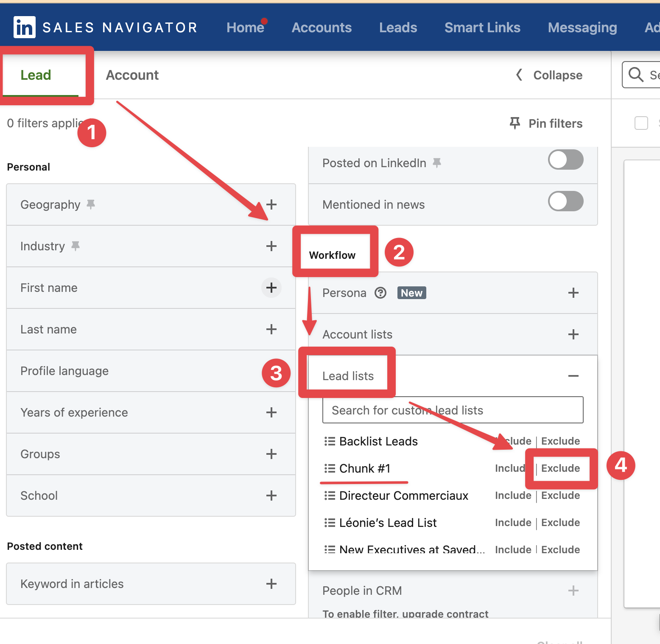Viewport: 660px width, 644px height.
Task: Exclude New Executives at Saved list
Action: (x=560, y=550)
